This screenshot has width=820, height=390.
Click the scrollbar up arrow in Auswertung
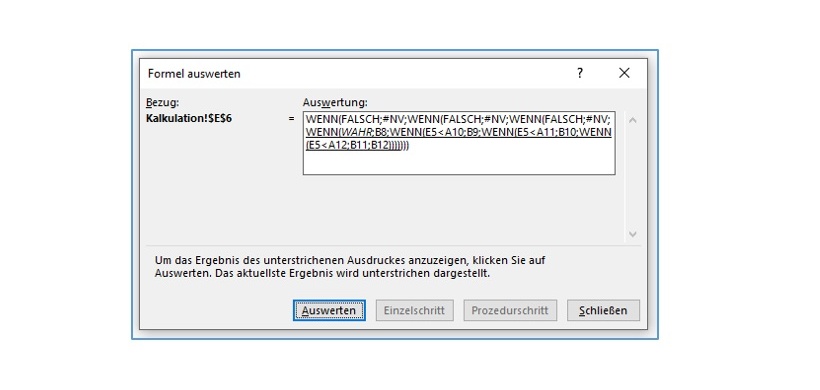[x=632, y=120]
